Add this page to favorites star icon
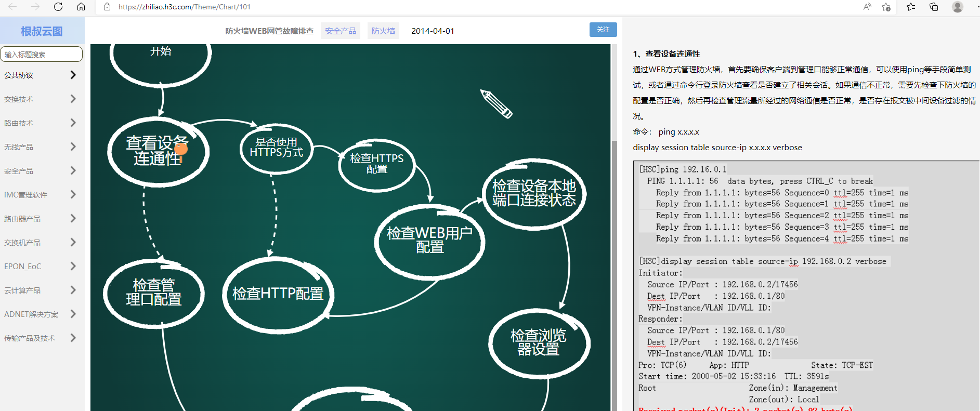 tap(886, 7)
